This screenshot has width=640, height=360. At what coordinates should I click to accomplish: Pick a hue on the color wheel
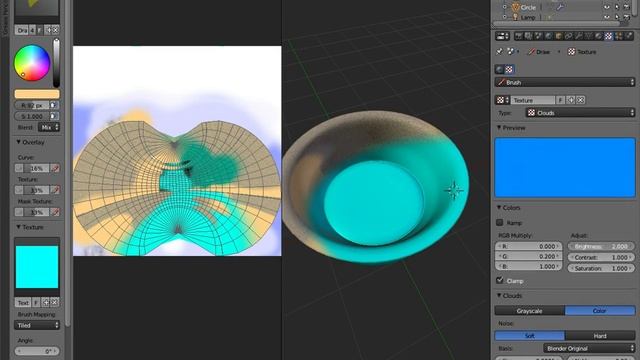tap(32, 63)
